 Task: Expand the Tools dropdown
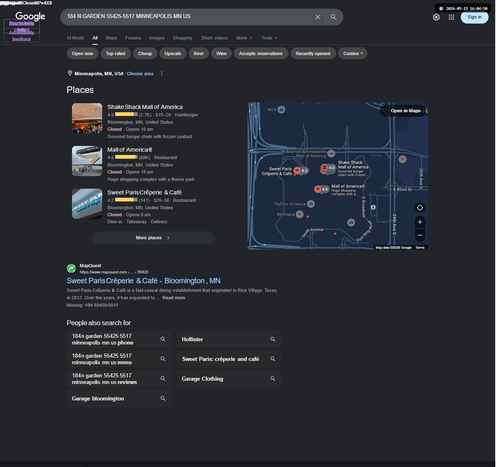269,38
